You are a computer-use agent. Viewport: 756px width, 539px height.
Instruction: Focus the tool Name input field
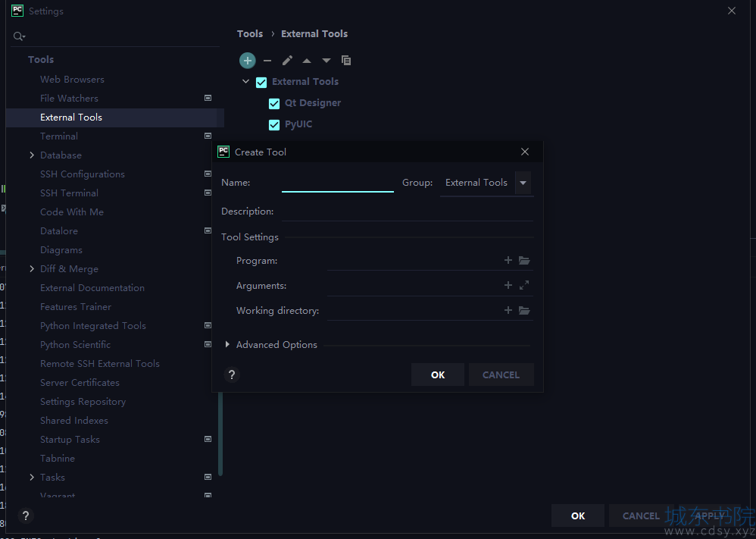338,183
